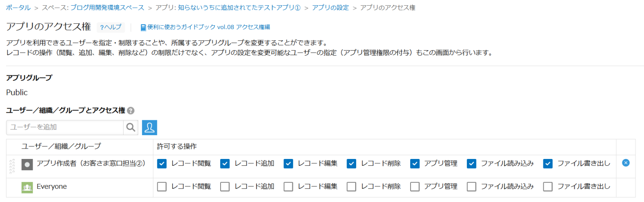Image resolution: width=644 pixels, height=202 pixels.
Task: Click the Everyone group icon
Action: click(x=27, y=188)
